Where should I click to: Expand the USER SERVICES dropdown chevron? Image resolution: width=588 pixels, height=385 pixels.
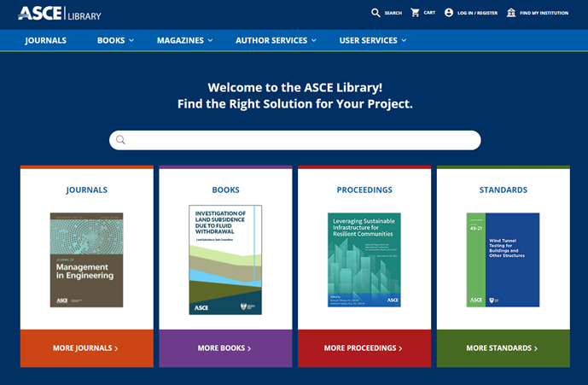coord(404,40)
